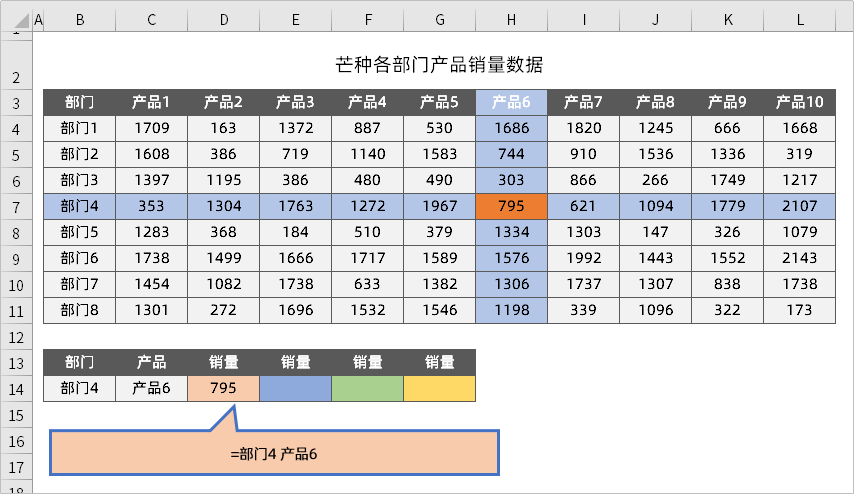
Task: Click the highlighted 产品6 header in row 3
Action: pyautogui.click(x=511, y=102)
